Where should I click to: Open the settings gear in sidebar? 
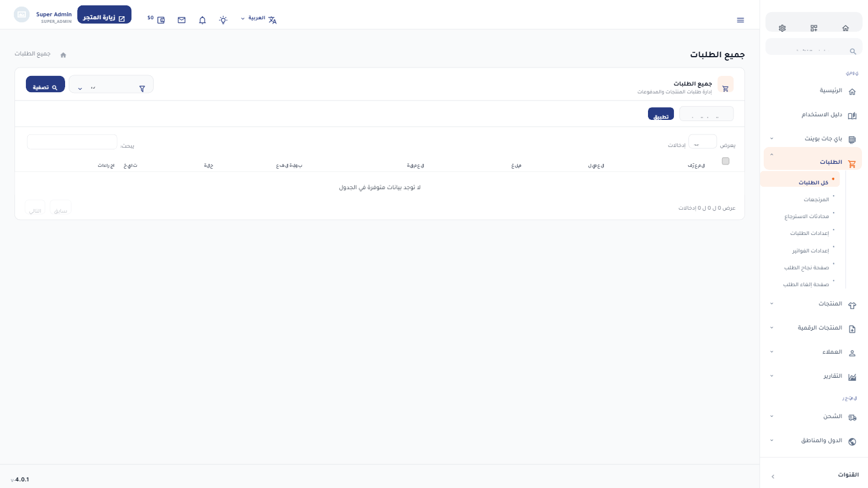pyautogui.click(x=782, y=28)
